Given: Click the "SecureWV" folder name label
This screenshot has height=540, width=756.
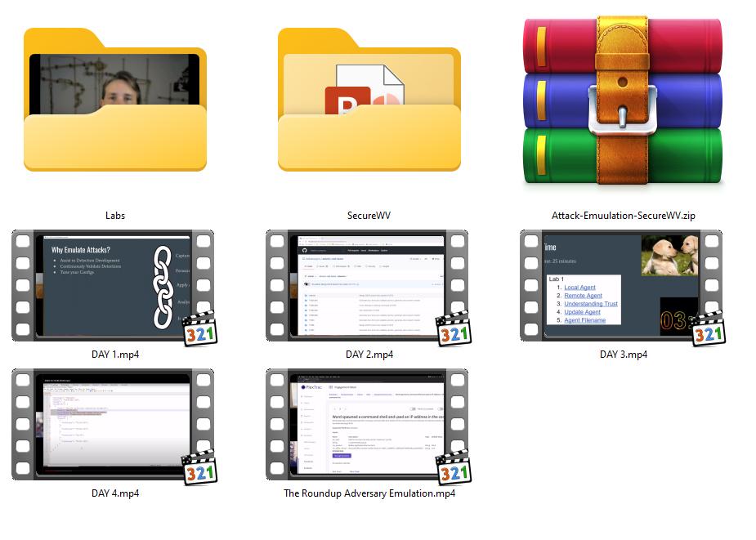Looking at the screenshot, I should click(369, 216).
